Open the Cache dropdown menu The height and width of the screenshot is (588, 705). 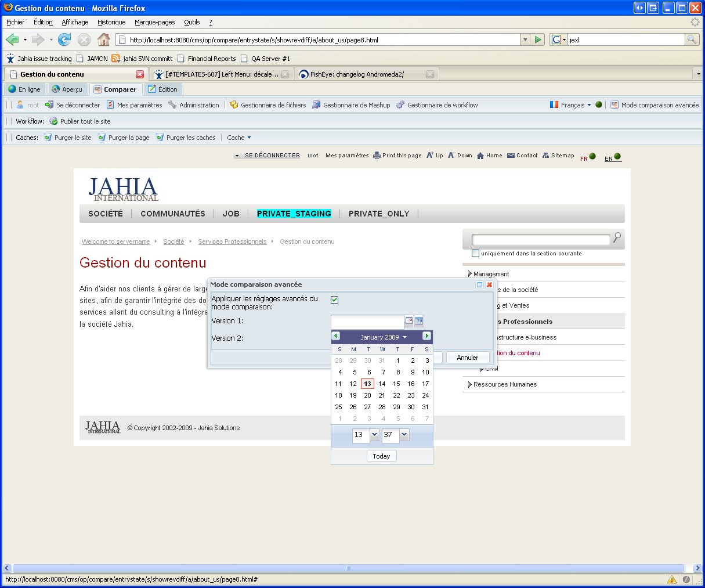pos(239,138)
